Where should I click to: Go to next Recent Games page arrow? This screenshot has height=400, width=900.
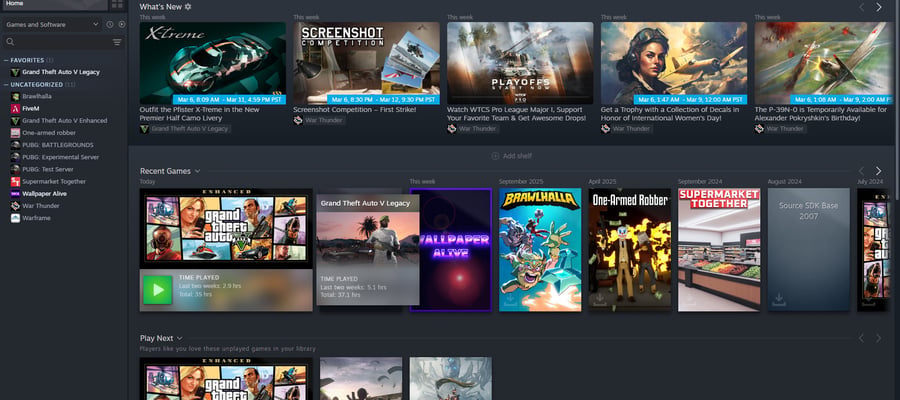(x=878, y=171)
